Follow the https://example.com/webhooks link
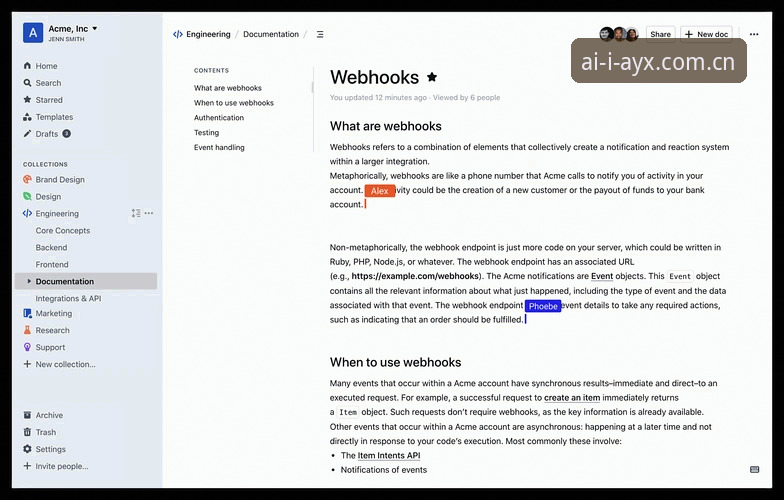The image size is (784, 500). 415,276
